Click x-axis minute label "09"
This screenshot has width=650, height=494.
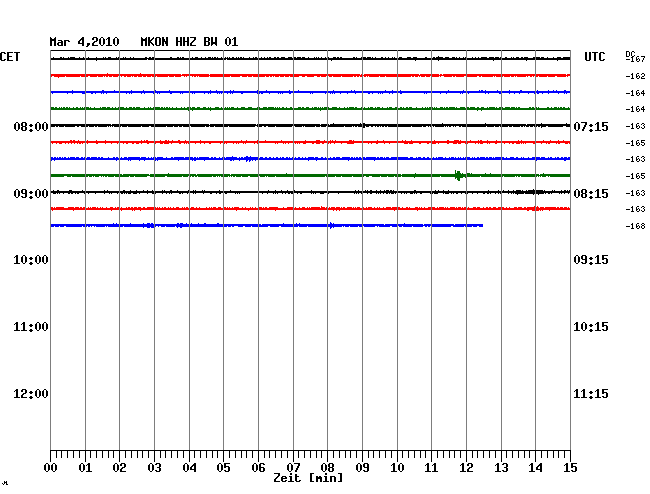[362, 468]
